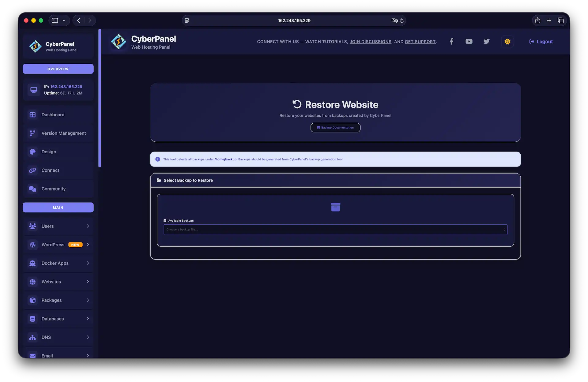The height and width of the screenshot is (382, 588).
Task: Select the Version Management icon
Action: point(33,133)
